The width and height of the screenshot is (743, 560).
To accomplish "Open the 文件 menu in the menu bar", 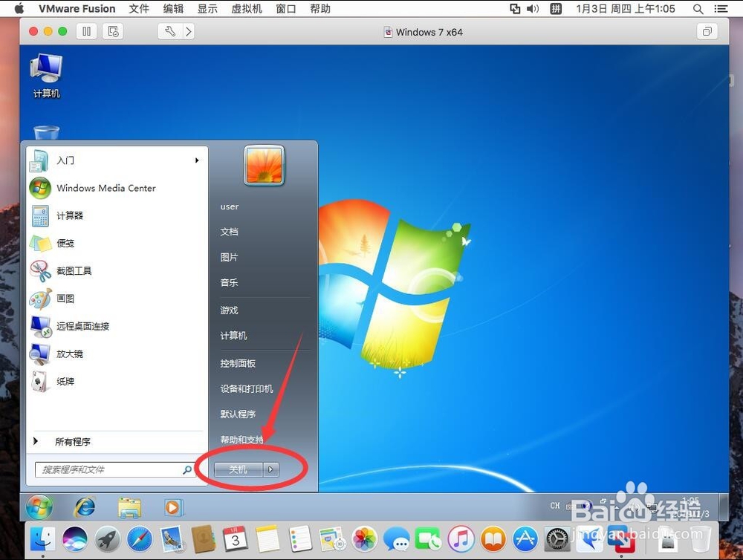I will 139,8.
